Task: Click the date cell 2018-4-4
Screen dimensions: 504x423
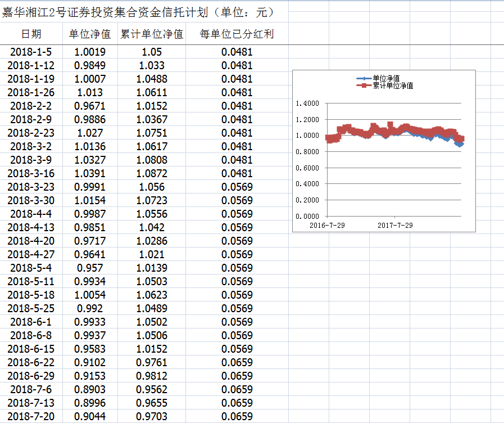Action: point(31,214)
